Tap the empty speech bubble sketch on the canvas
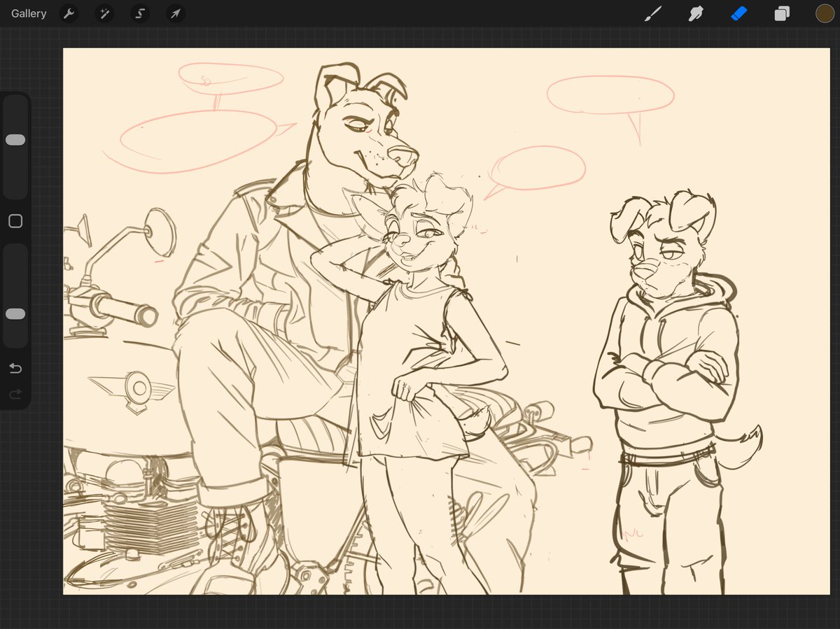The image size is (840, 629). point(612,95)
